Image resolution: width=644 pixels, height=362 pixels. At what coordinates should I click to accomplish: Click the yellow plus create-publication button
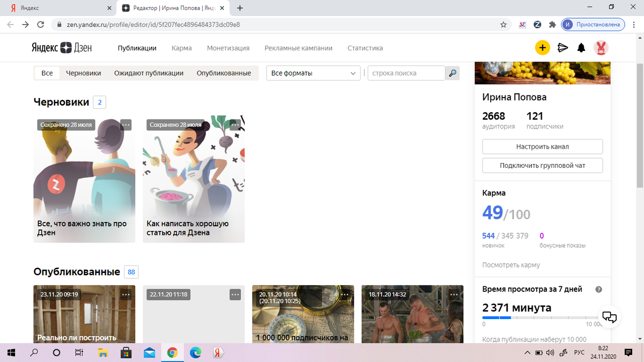tap(543, 48)
